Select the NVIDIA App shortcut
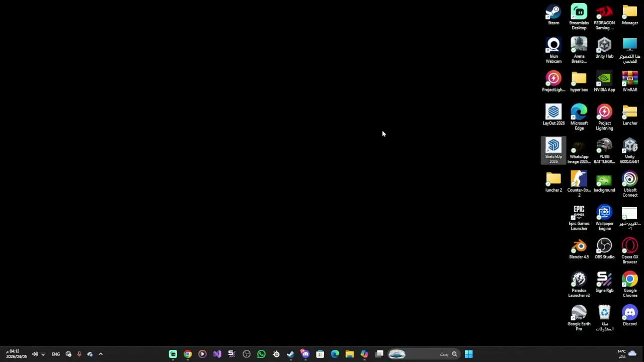This screenshot has height=362, width=644. pos(604,82)
